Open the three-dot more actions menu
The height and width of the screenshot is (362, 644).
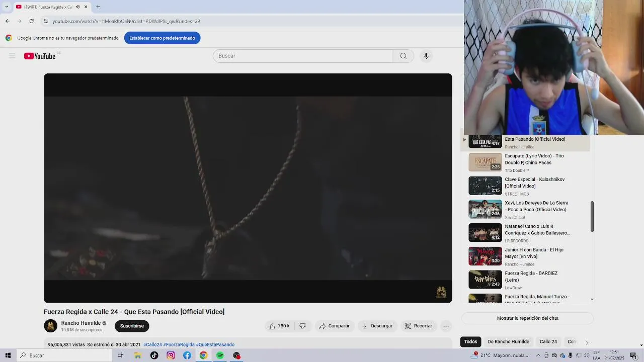point(446,326)
